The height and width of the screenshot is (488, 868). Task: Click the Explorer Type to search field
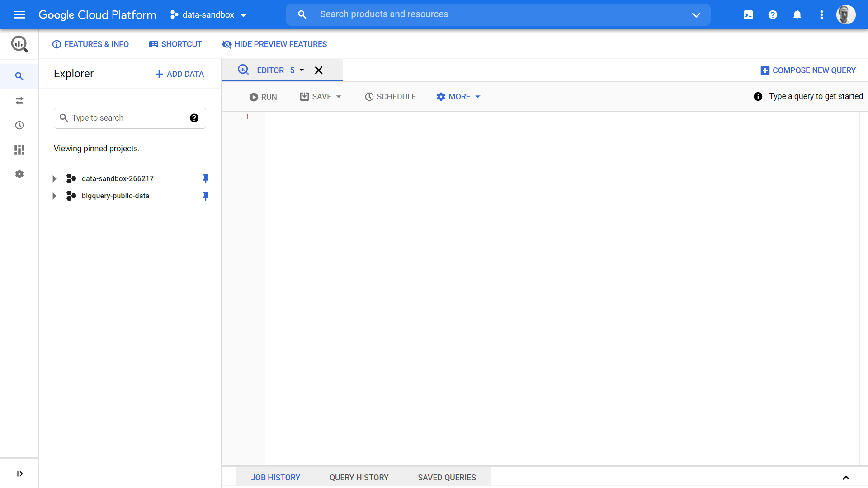pyautogui.click(x=130, y=118)
